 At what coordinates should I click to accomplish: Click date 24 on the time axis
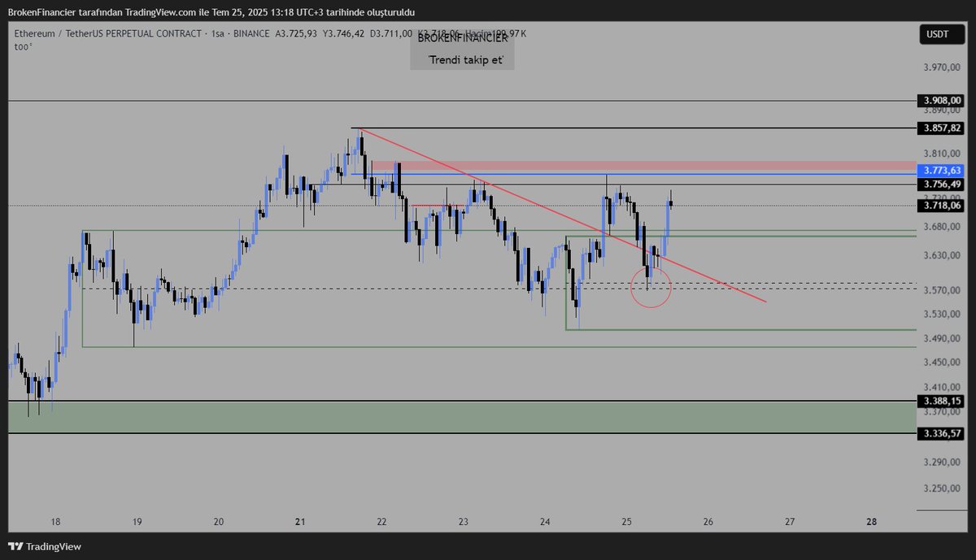pos(545,523)
